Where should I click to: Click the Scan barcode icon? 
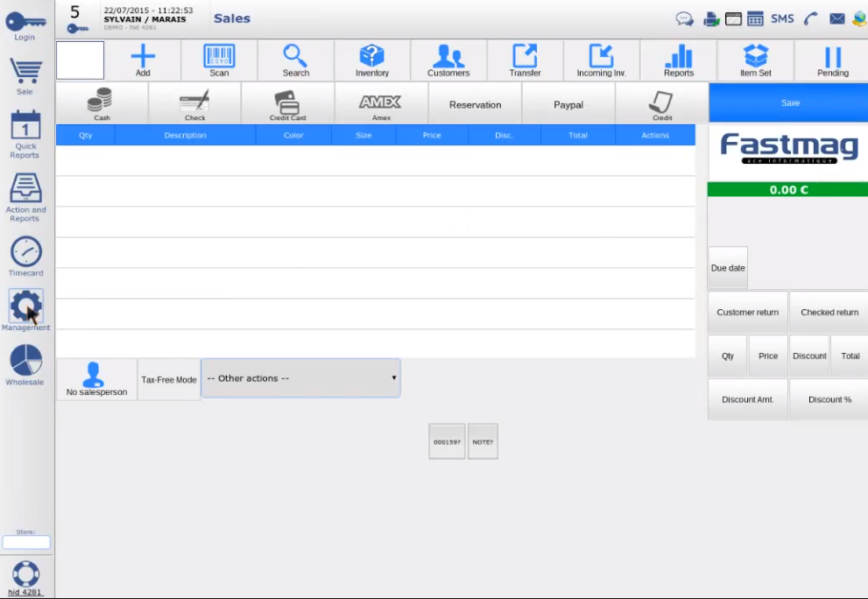(219, 58)
